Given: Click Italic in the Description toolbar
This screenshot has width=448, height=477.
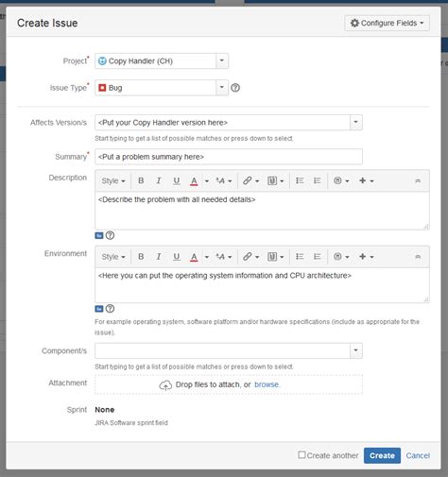Looking at the screenshot, I should click(159, 180).
